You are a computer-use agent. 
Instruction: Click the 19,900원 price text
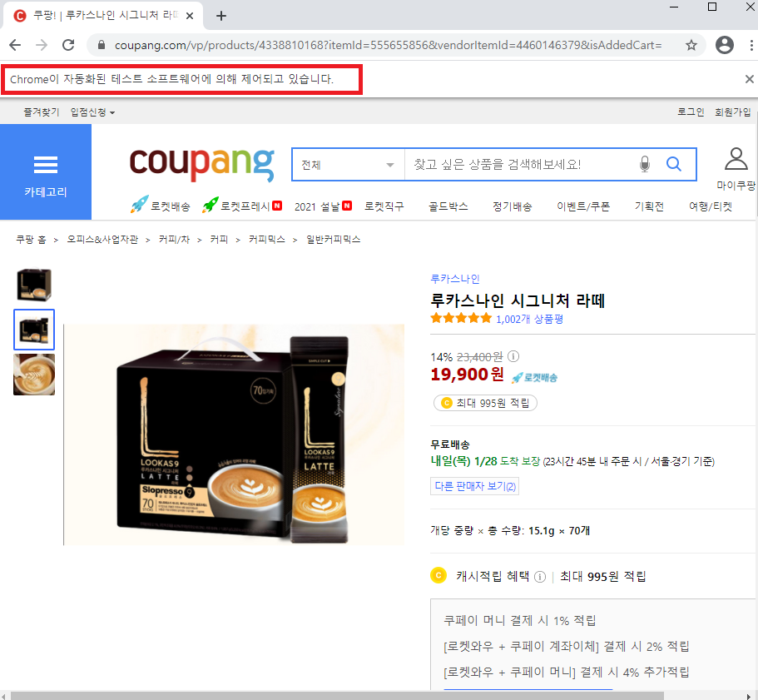point(468,375)
